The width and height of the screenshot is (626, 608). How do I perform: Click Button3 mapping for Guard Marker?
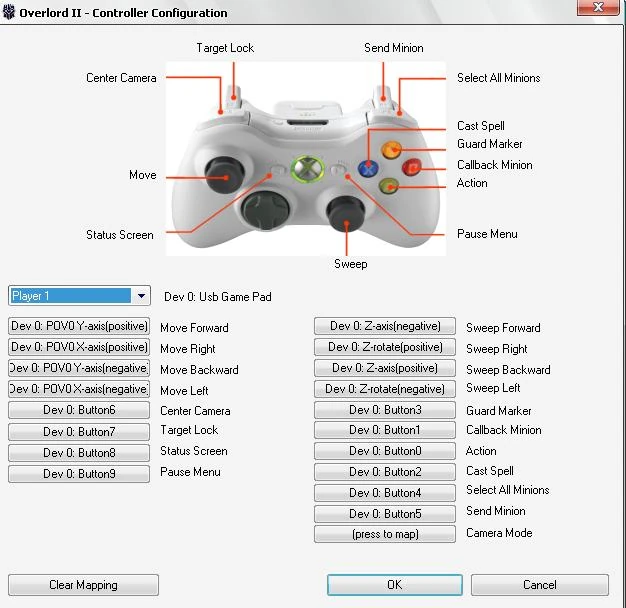pyautogui.click(x=385, y=410)
